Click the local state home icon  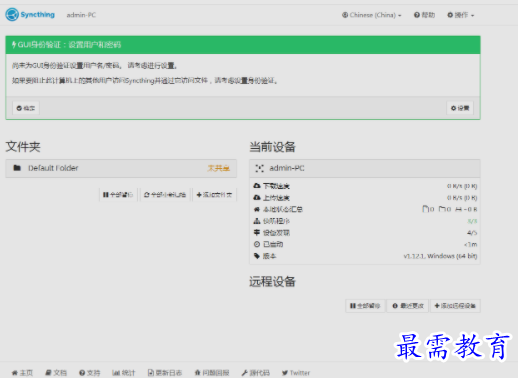point(257,209)
